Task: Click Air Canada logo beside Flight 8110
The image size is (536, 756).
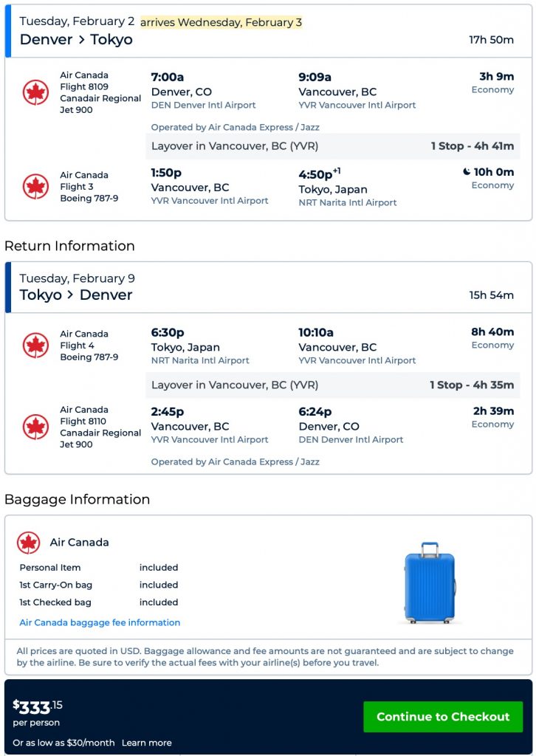Action: click(x=35, y=427)
